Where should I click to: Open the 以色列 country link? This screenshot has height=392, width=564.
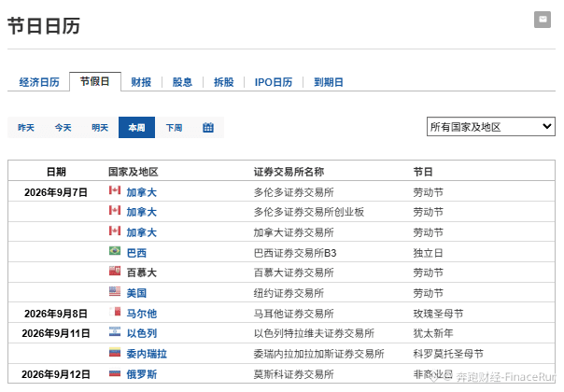point(142,333)
